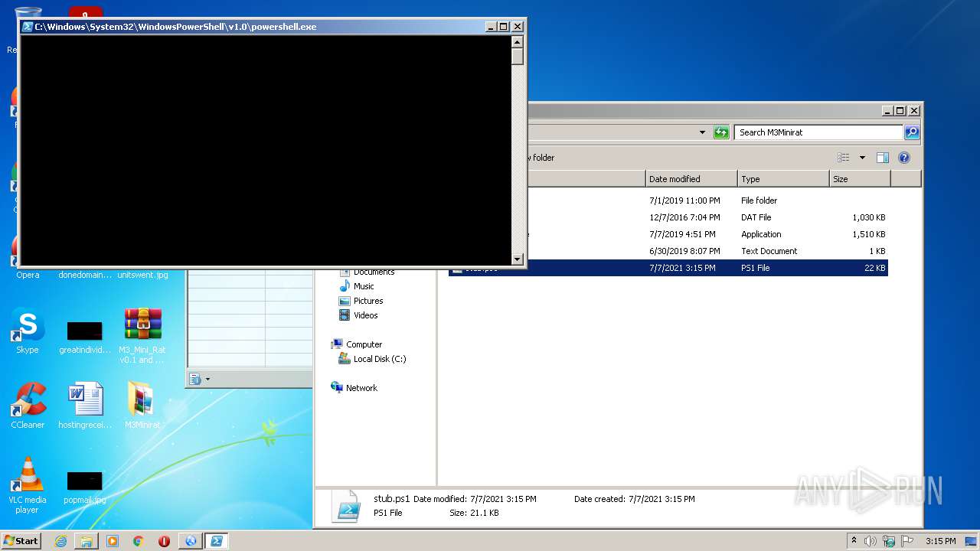Click the Search M3Minirat field
Viewport: 980px width, 551px height.
pos(818,132)
